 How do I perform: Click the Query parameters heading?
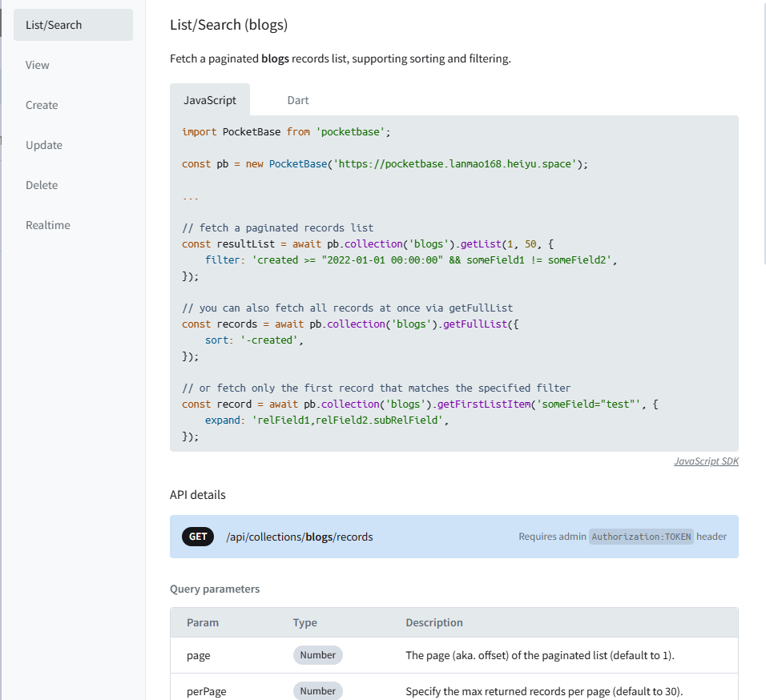pyautogui.click(x=215, y=589)
